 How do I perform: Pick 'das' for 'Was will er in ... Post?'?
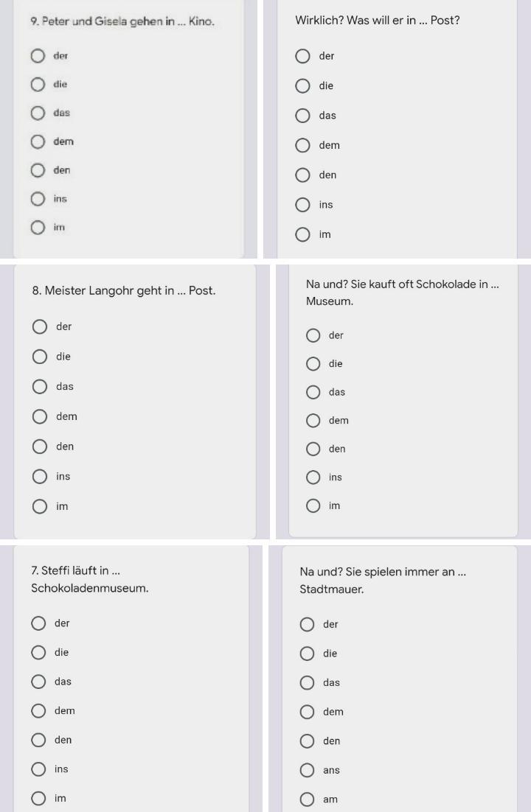[303, 116]
